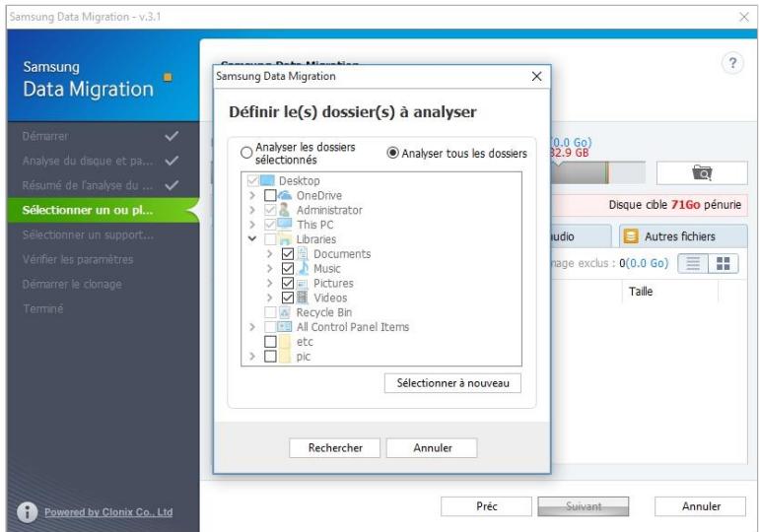Select the Desktop row label
This screenshot has height=532, width=759.
(x=299, y=181)
